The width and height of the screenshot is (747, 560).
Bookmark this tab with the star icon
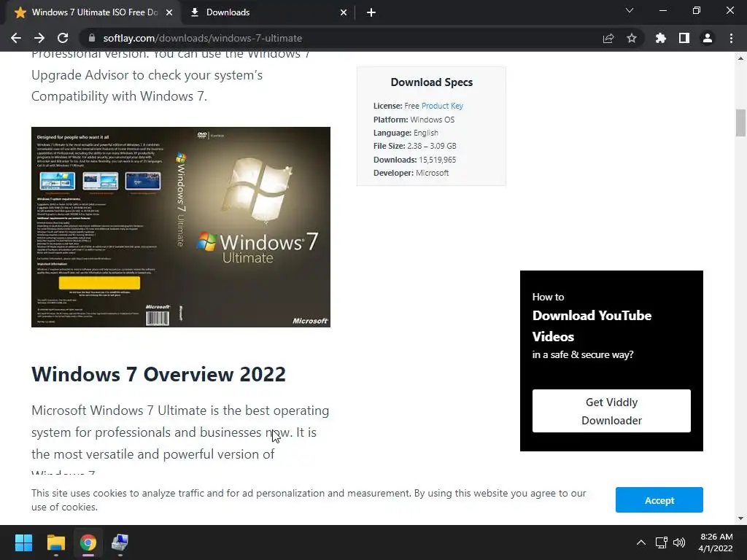click(632, 38)
